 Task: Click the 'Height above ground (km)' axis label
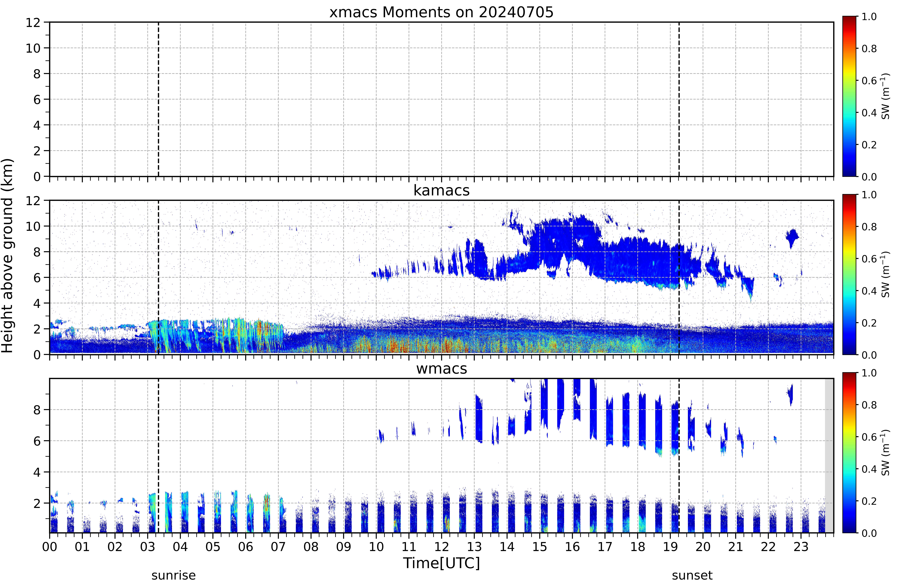(7, 256)
